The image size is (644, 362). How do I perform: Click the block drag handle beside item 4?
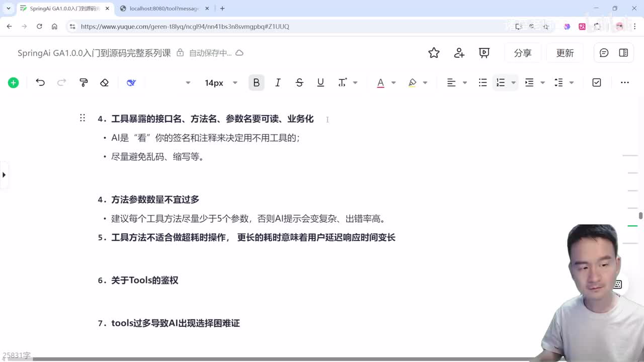coord(83,118)
